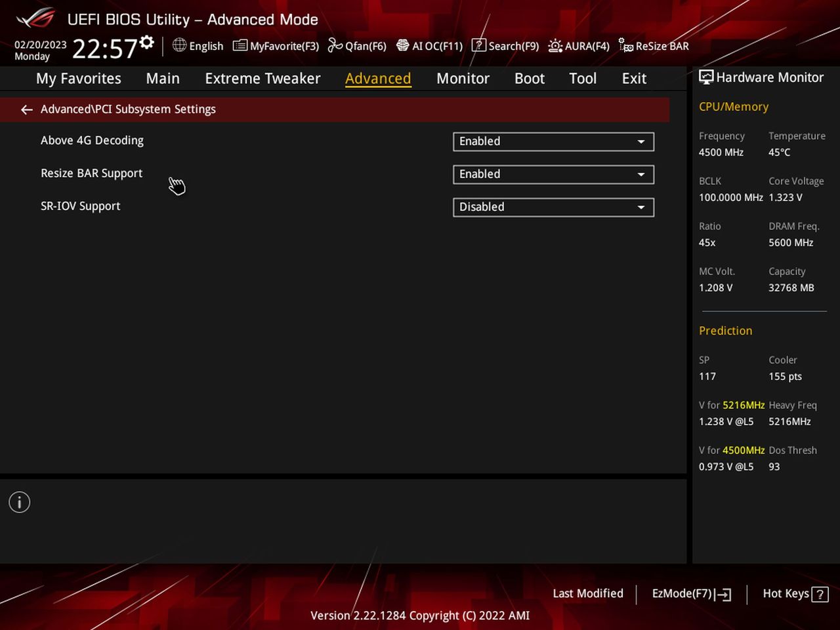Switch to EzMode(F7)
This screenshot has width=840, height=630.
[x=691, y=594]
